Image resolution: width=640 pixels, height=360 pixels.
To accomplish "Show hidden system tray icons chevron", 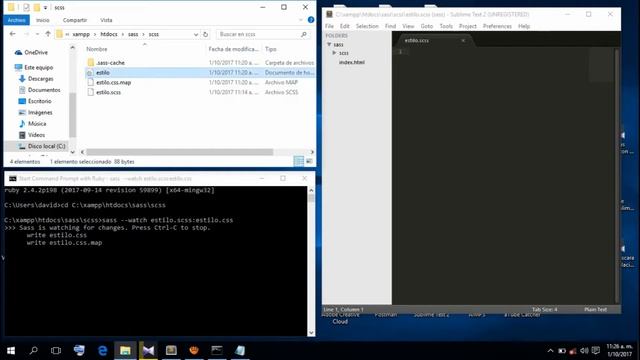I will click(x=550, y=351).
